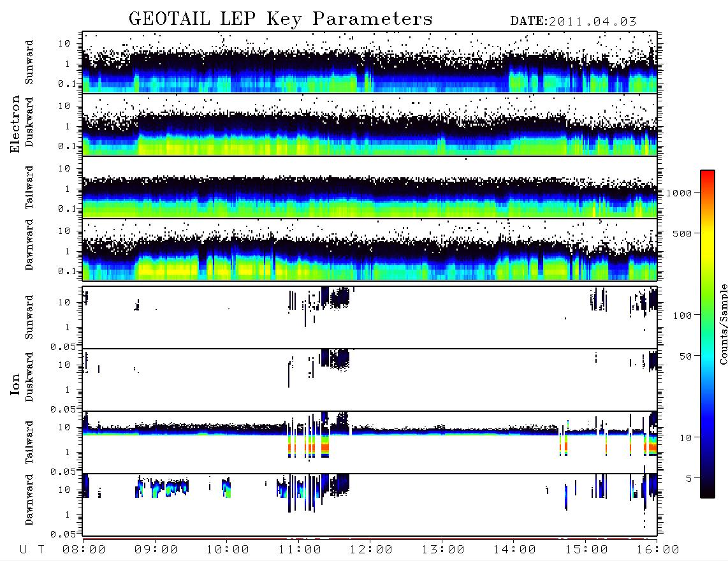Image resolution: width=728 pixels, height=561 pixels.
Task: Click the 'U T' axis label
Action: point(33,550)
